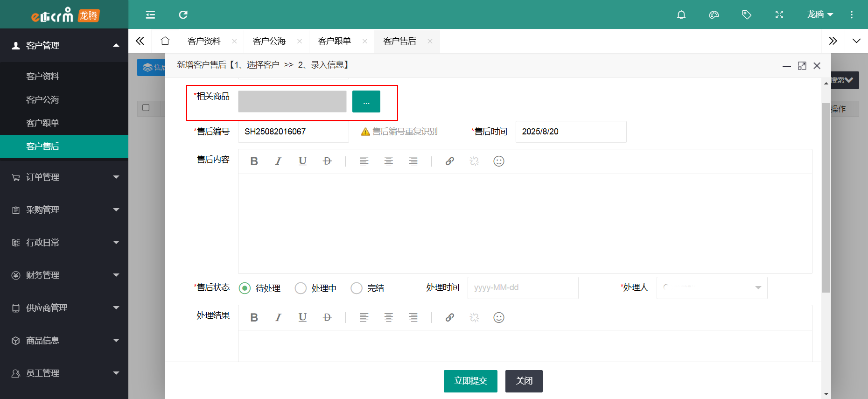Expand the 财务管理 menu section
This screenshot has width=868, height=399.
[x=64, y=275]
